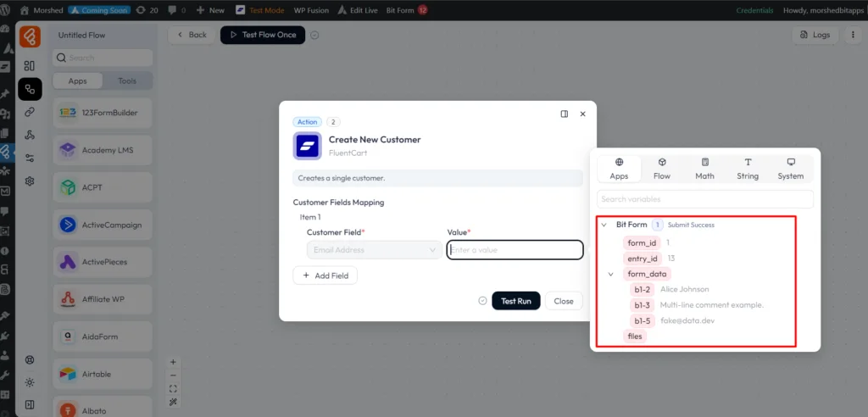Viewport: 868px width, 417px height.
Task: Click the Affiliate WP app icon
Action: [68, 299]
